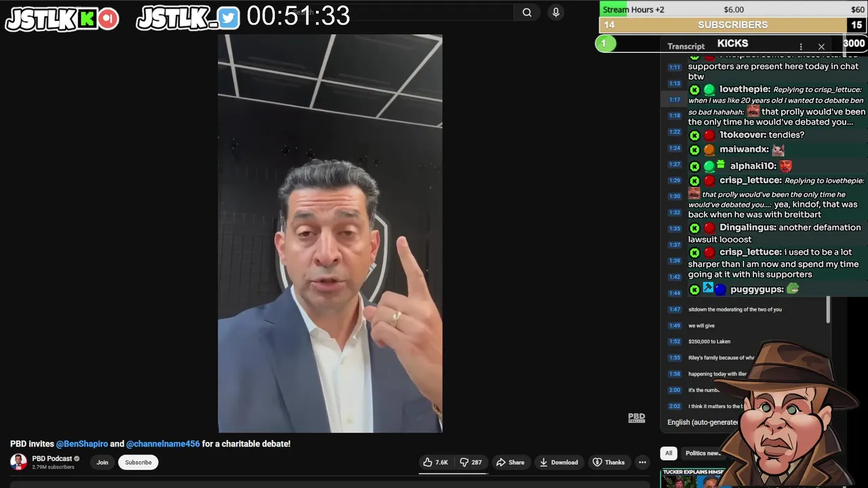
Task: Close the Transcript panel
Action: tap(821, 47)
